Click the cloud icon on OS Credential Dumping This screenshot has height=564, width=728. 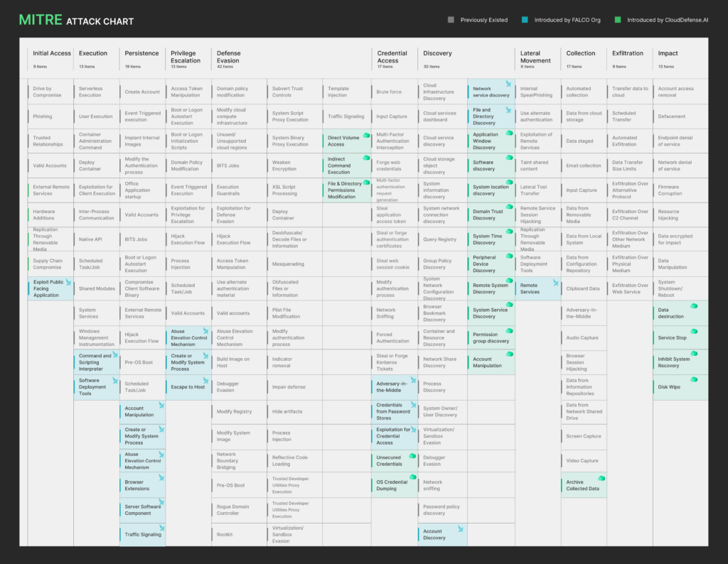pyautogui.click(x=412, y=478)
